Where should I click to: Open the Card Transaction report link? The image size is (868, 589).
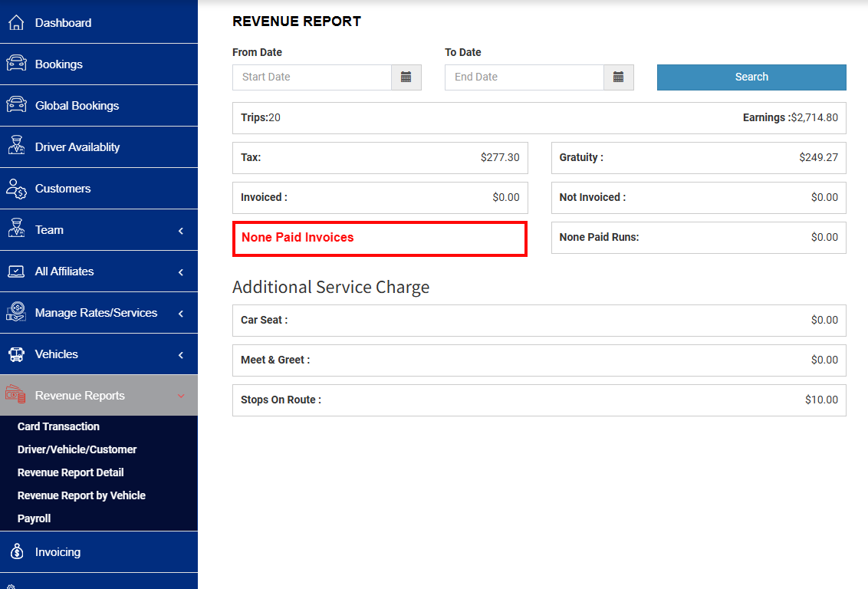(x=58, y=427)
